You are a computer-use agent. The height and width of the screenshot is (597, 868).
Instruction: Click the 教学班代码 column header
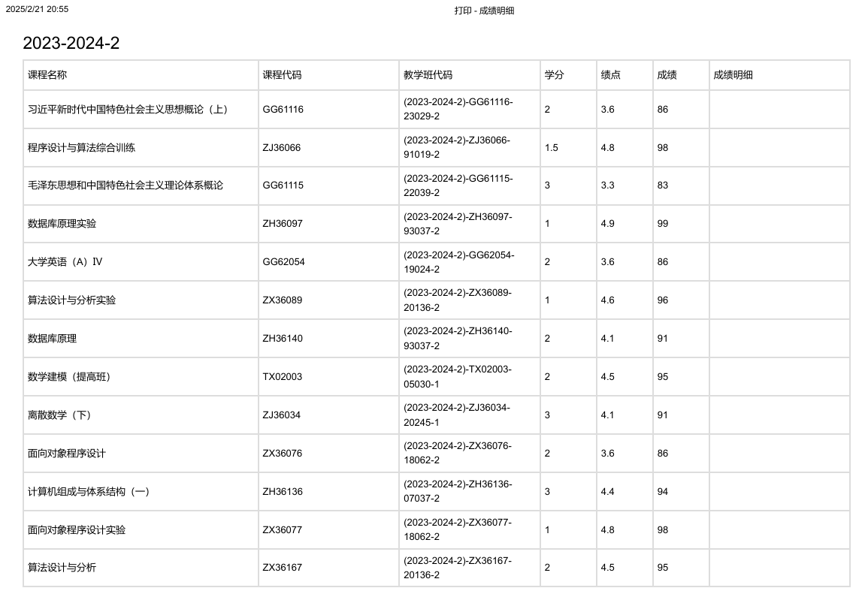tap(428, 74)
